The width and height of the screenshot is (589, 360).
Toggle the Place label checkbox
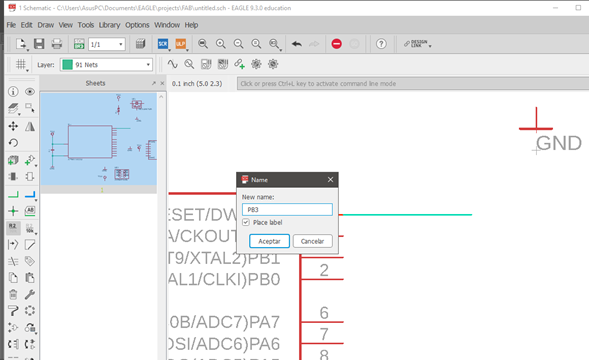(246, 222)
